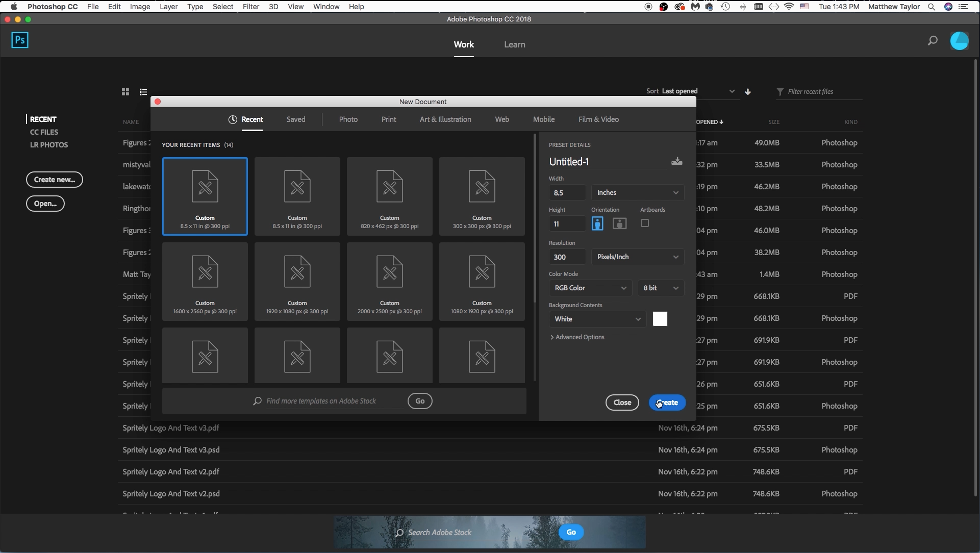Click the Open... button
980x553 pixels.
45,204
